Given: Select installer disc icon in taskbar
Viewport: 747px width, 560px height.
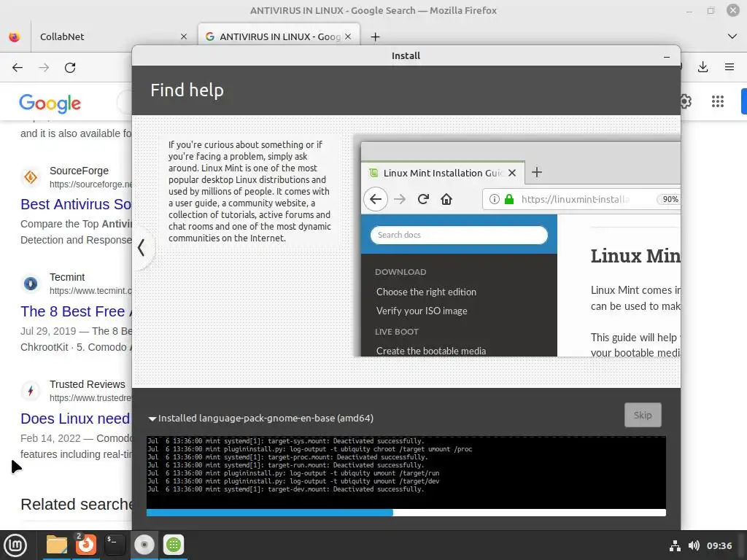Looking at the screenshot, I should pyautogui.click(x=144, y=545).
